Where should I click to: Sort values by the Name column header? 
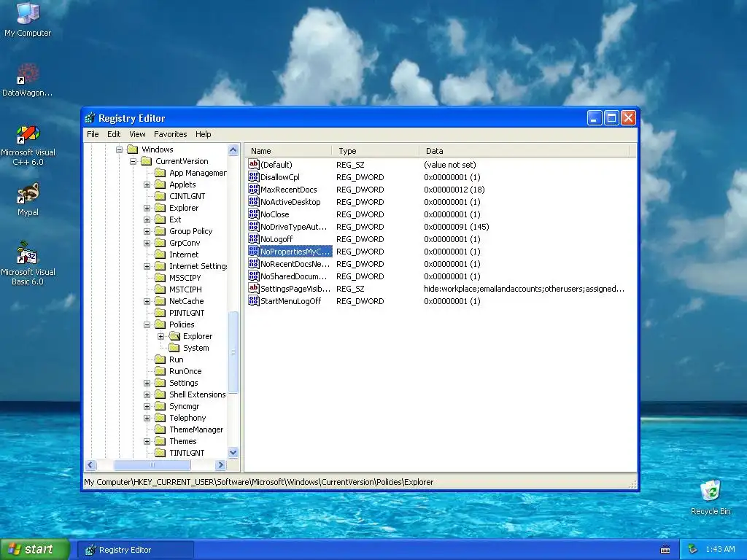(288, 151)
